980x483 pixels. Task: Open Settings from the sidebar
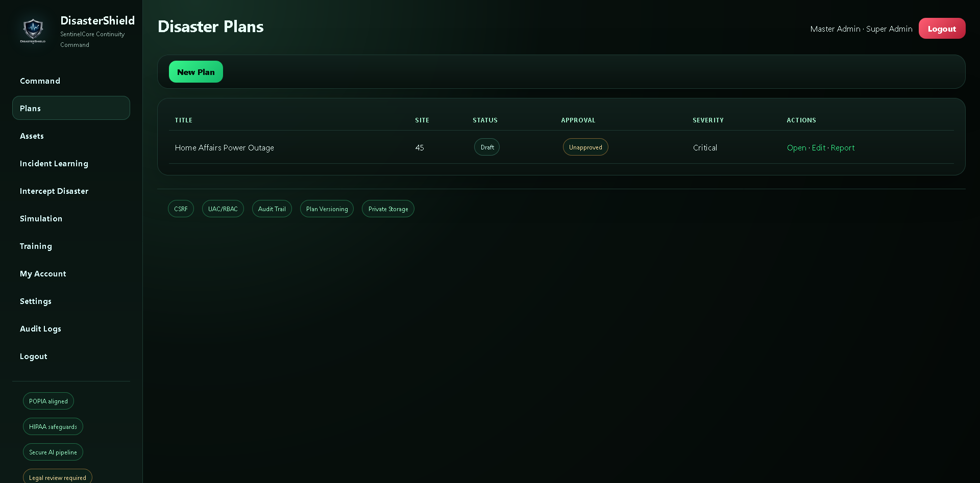pyautogui.click(x=71, y=301)
